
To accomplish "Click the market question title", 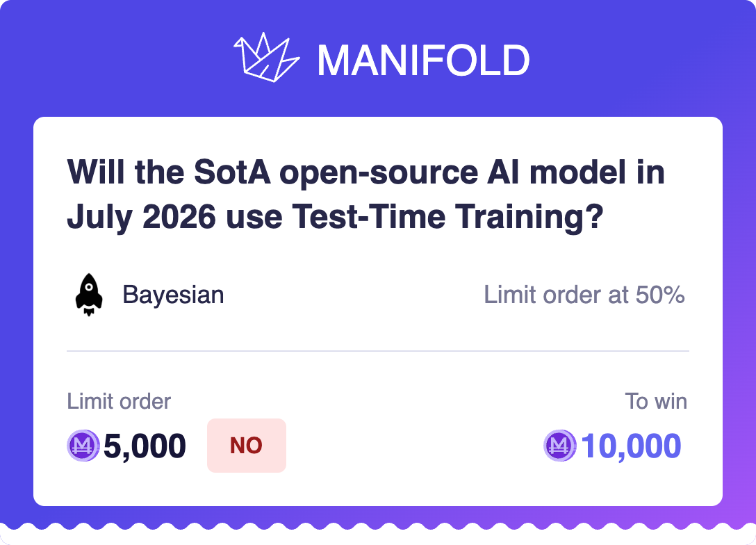I will [x=365, y=194].
